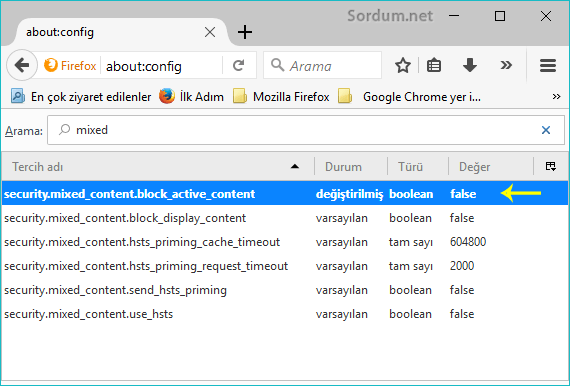Reload the page with the refresh icon
This screenshot has height=386, width=570.
click(x=238, y=65)
